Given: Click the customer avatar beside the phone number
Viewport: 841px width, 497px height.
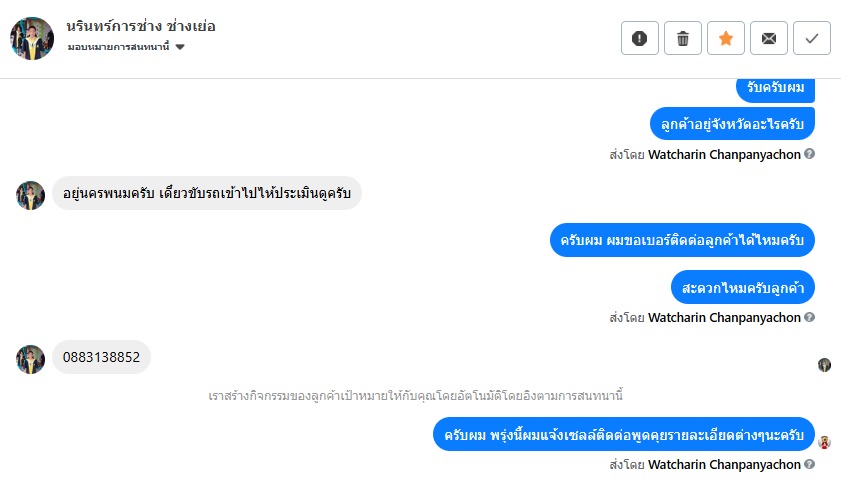Looking at the screenshot, I should 31,359.
